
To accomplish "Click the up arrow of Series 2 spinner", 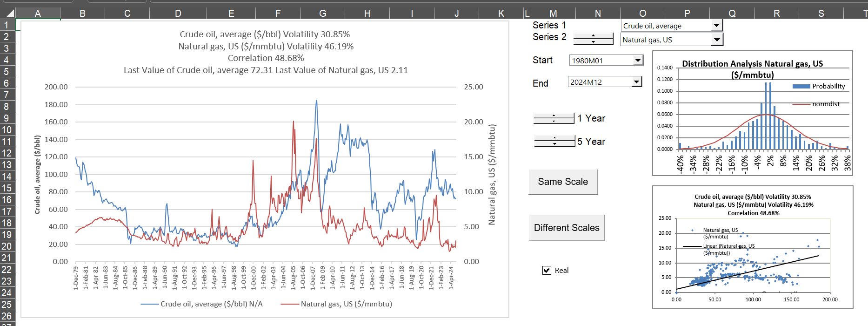I will tap(593, 36).
